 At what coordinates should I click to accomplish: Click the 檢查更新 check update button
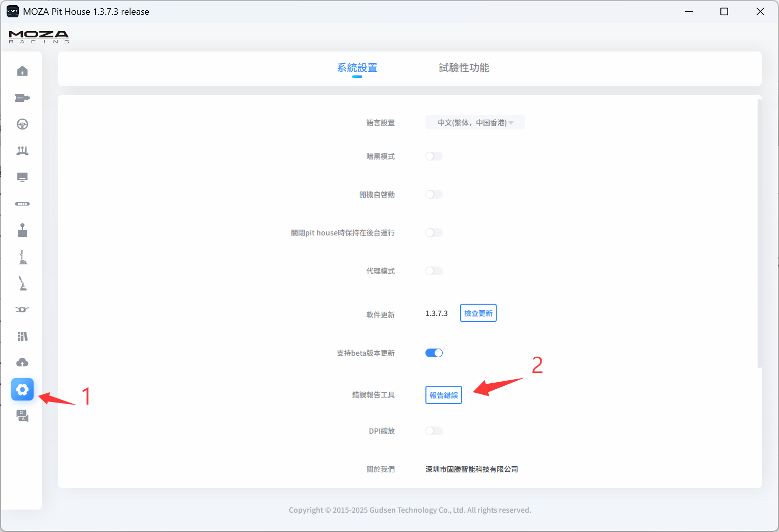tap(478, 313)
